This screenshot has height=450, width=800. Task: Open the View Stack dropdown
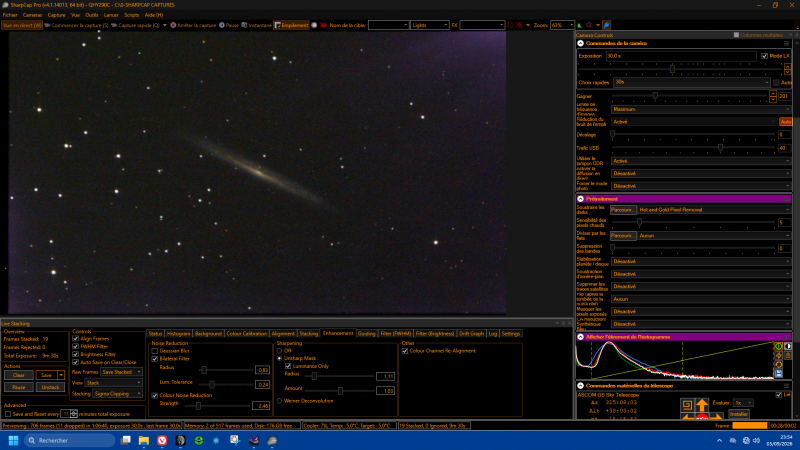point(114,383)
